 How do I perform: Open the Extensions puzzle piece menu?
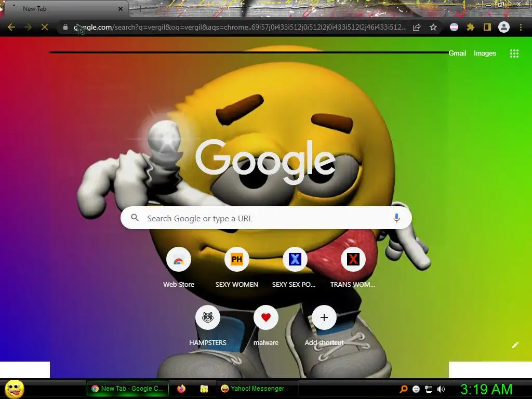click(471, 27)
